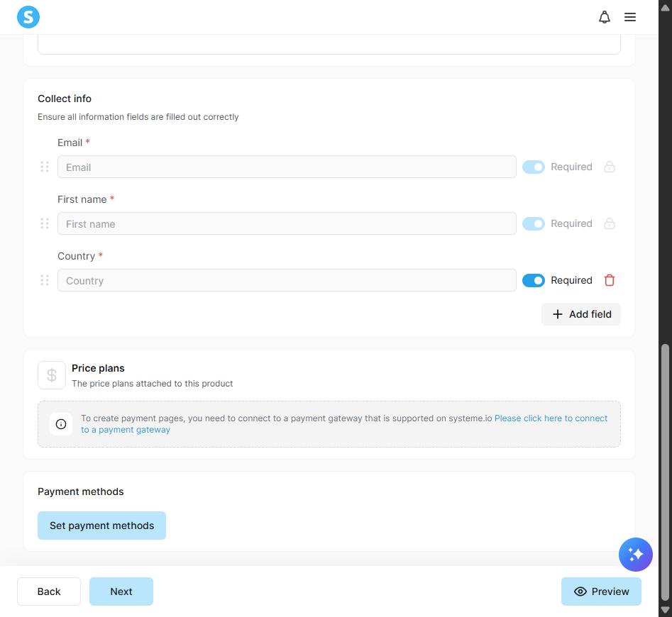The width and height of the screenshot is (672, 617).
Task: Go Back to previous step
Action: point(49,591)
